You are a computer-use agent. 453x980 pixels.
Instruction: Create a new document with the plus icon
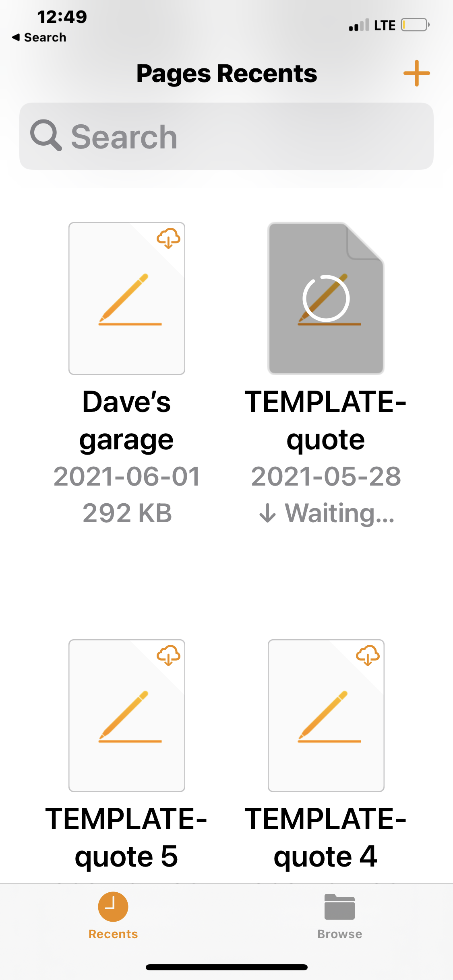[417, 73]
